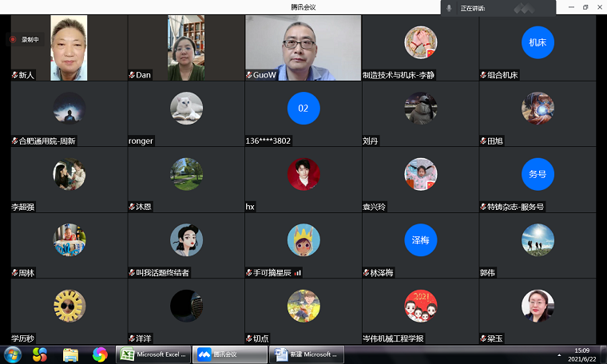The image size is (607, 364).
Task: Click the blue 泽梅 avatar circle
Action: click(420, 239)
